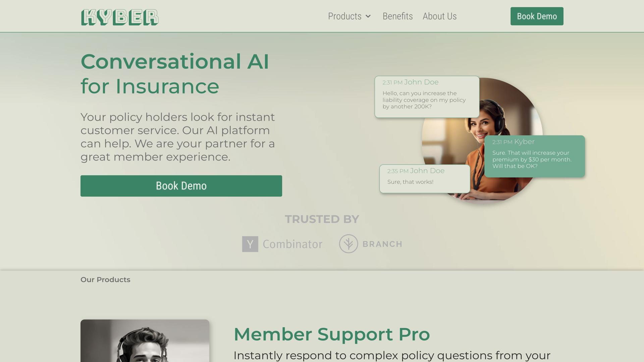Open the Products menu item
Screen dimensions: 644x362
coord(344,16)
